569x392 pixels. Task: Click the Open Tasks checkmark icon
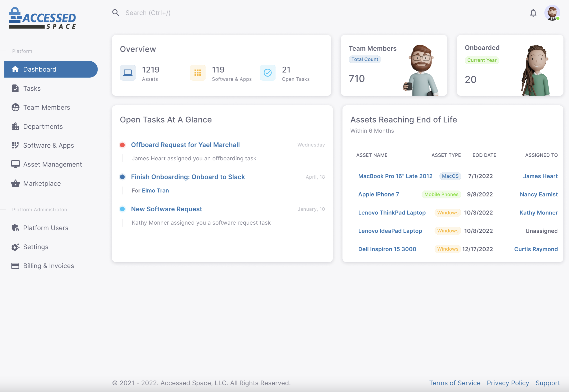click(x=268, y=73)
